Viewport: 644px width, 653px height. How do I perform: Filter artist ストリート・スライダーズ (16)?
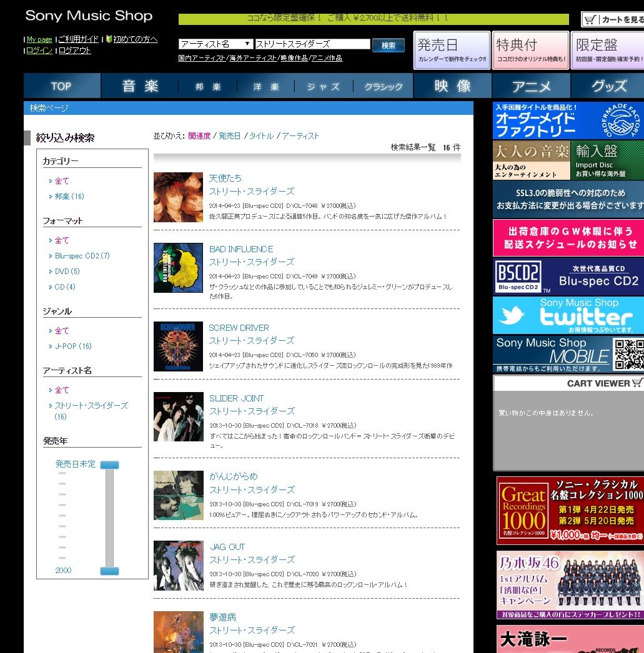tap(91, 411)
